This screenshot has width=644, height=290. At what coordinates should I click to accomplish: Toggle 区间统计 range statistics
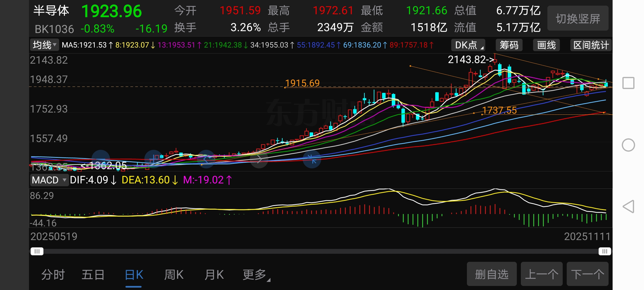coord(591,45)
